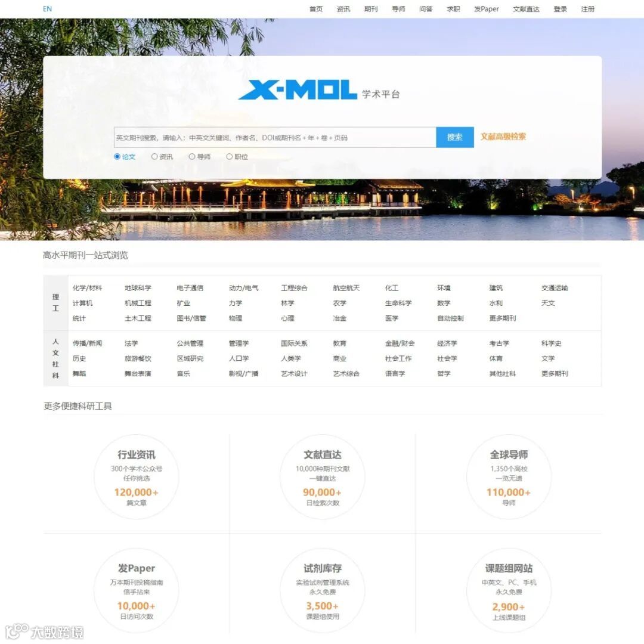Viewport: 644px width, 644px height.
Task: Open 传播/新闻 journal category
Action: click(x=87, y=343)
